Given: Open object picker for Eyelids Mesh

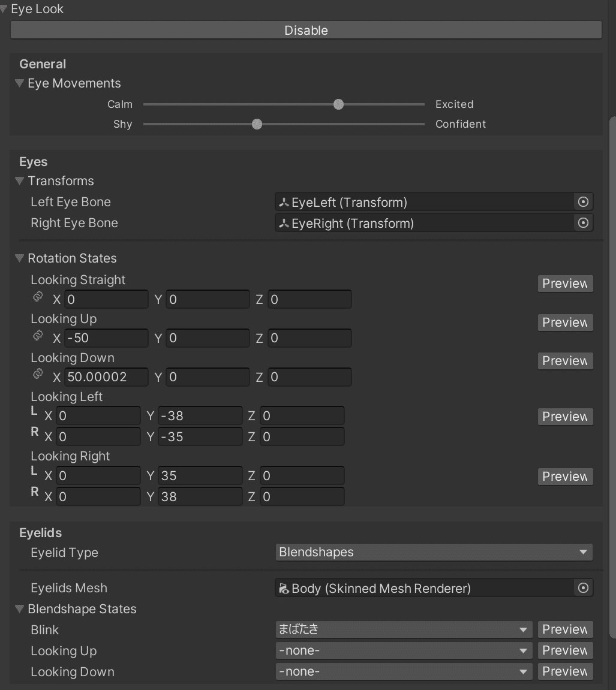Looking at the screenshot, I should 583,588.
